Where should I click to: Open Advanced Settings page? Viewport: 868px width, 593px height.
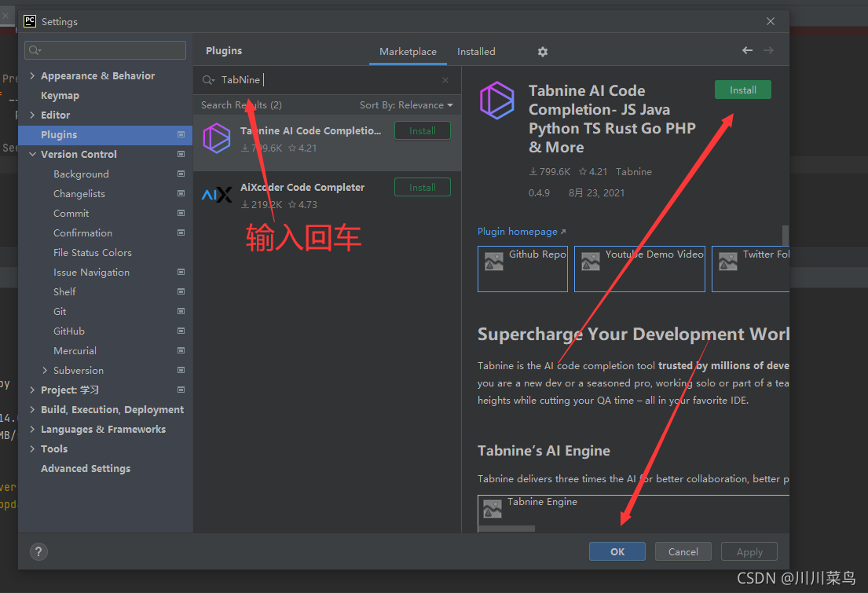(86, 468)
